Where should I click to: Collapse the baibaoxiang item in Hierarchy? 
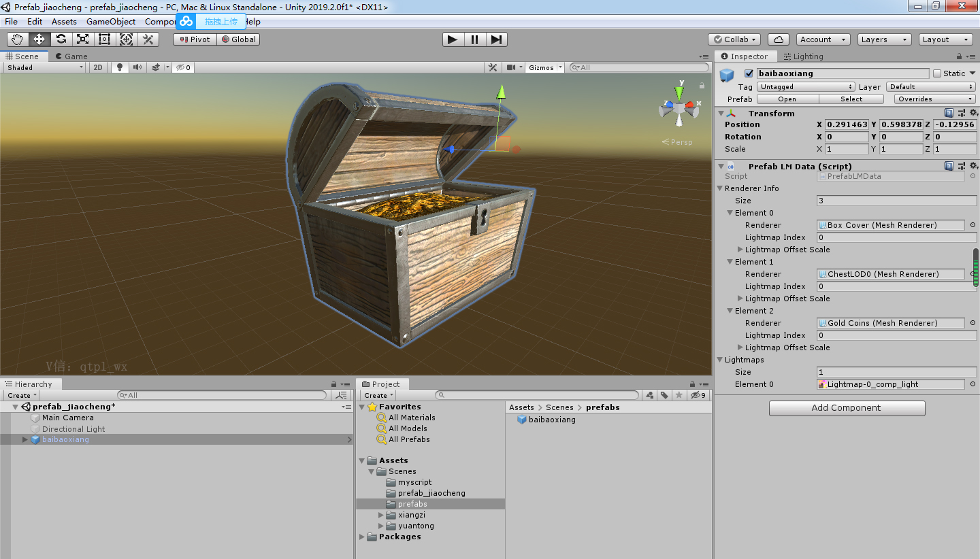[x=26, y=439]
